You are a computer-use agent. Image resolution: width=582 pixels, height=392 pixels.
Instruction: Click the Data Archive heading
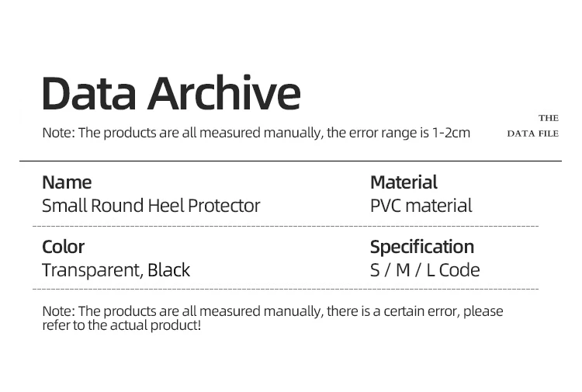click(x=171, y=92)
